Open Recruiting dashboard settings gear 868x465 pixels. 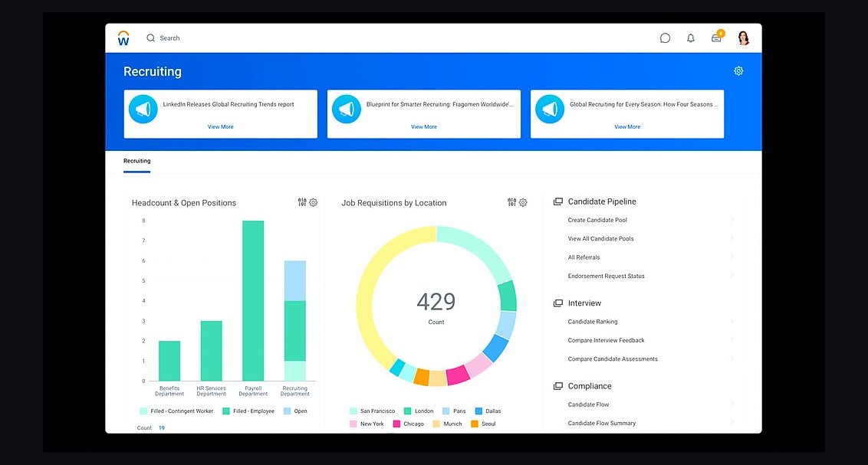(738, 70)
